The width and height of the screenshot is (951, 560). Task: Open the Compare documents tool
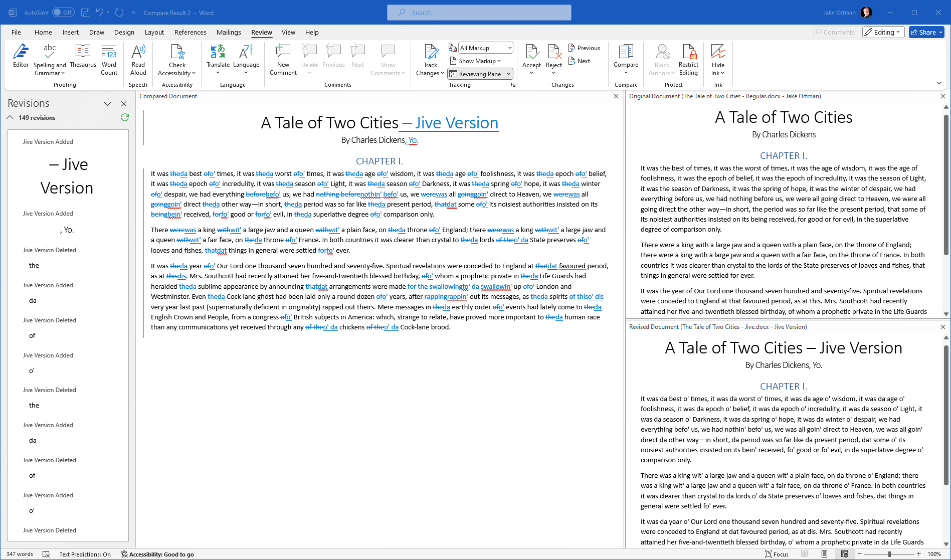626,60
